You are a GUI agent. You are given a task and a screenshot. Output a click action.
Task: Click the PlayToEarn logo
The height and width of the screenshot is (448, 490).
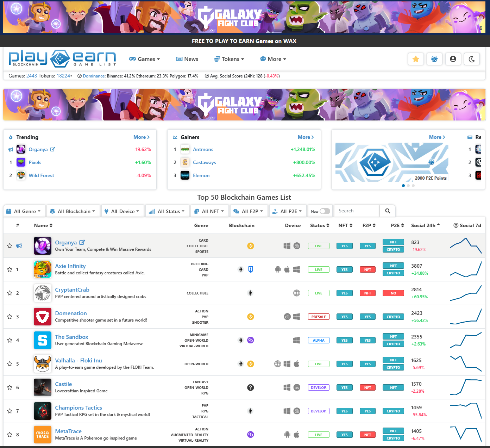click(62, 58)
